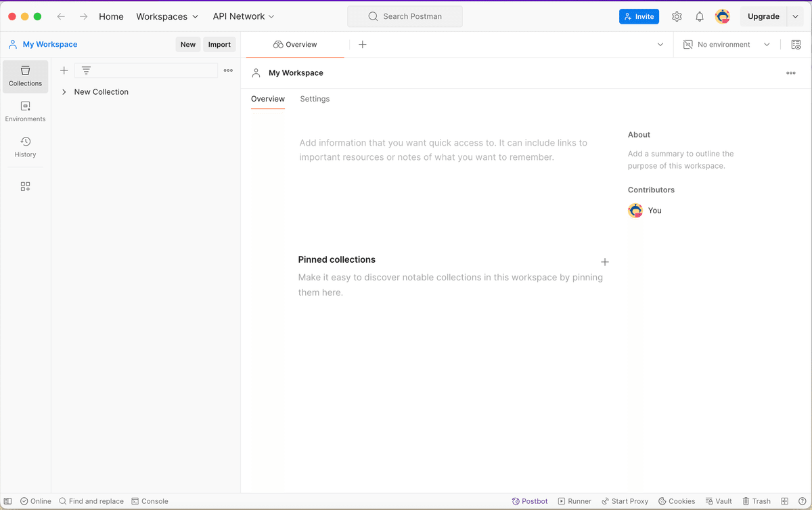Click the workspace description placeholder text
Screen dimensions: 812x510
[444, 150]
